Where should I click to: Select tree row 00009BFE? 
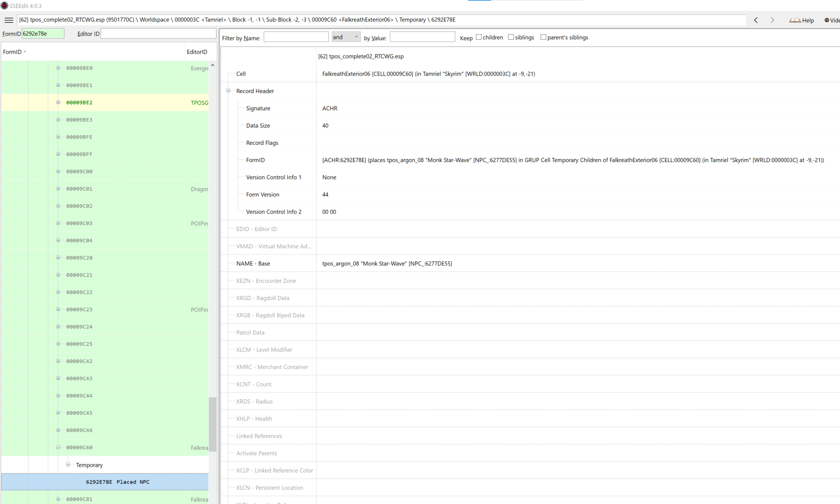tap(105, 137)
